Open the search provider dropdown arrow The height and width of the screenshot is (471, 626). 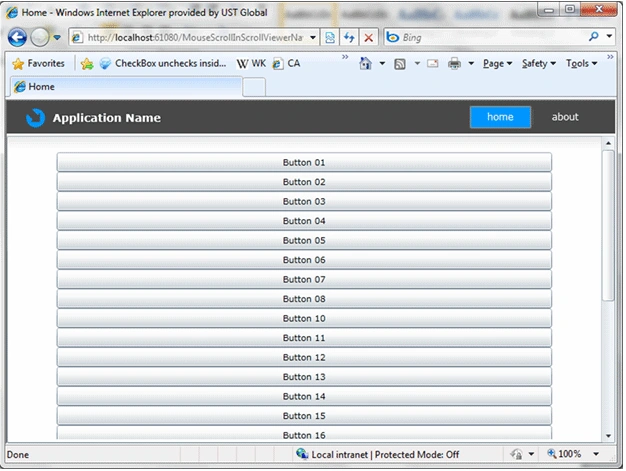609,36
